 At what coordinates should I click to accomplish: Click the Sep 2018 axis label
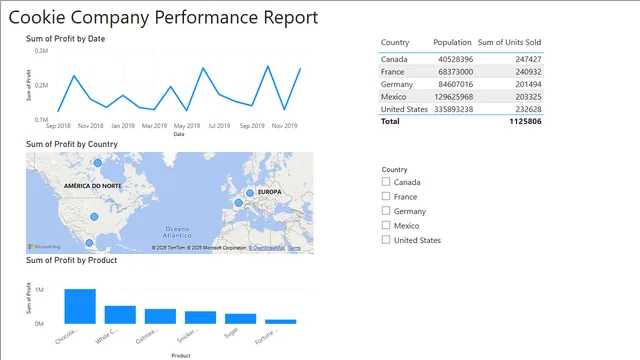click(58, 126)
